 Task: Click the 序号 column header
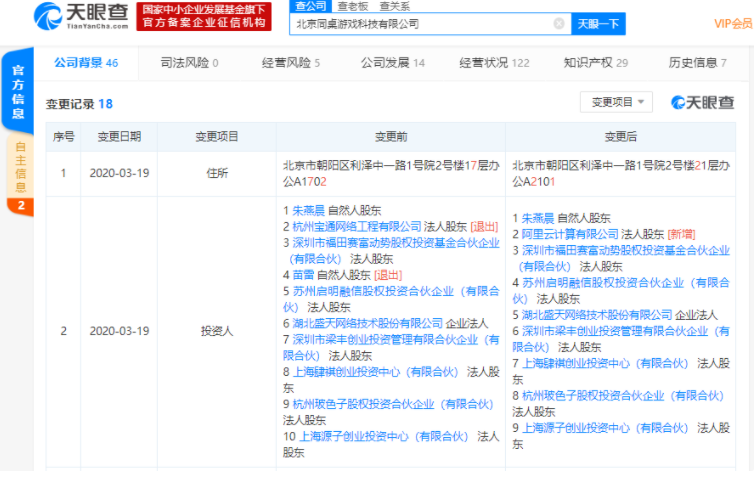pos(63,137)
